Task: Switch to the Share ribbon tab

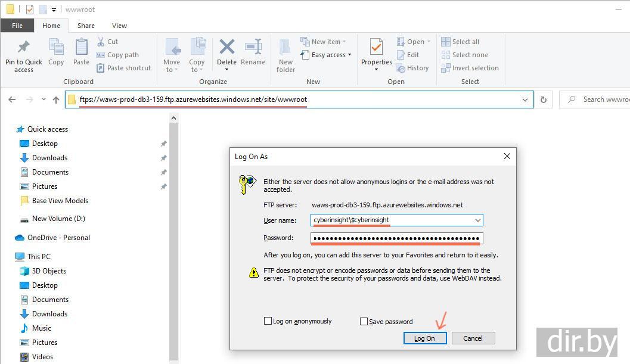Action: 86,26
